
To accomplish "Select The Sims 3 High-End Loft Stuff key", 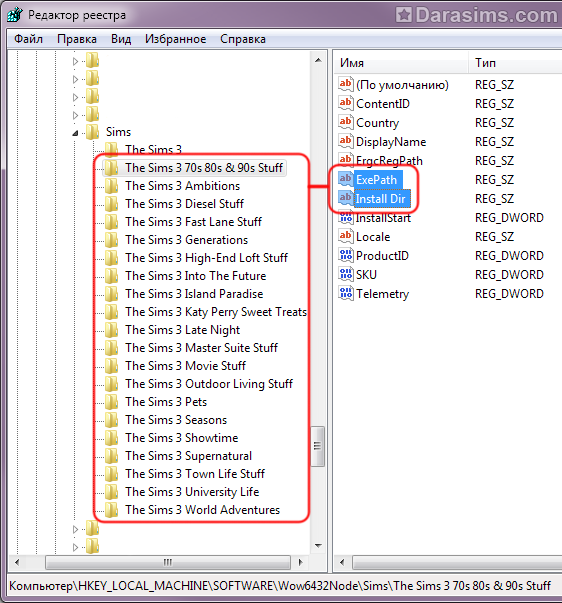I will coord(207,258).
